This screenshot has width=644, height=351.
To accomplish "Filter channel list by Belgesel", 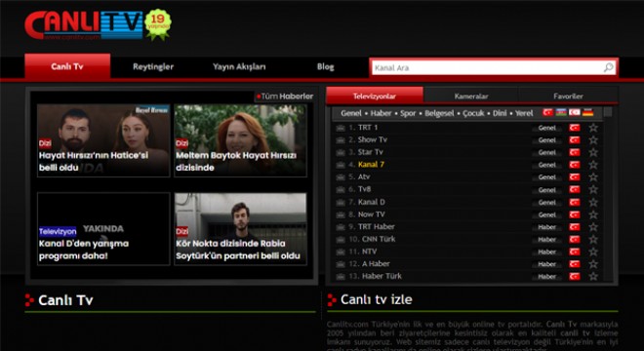I will (439, 113).
